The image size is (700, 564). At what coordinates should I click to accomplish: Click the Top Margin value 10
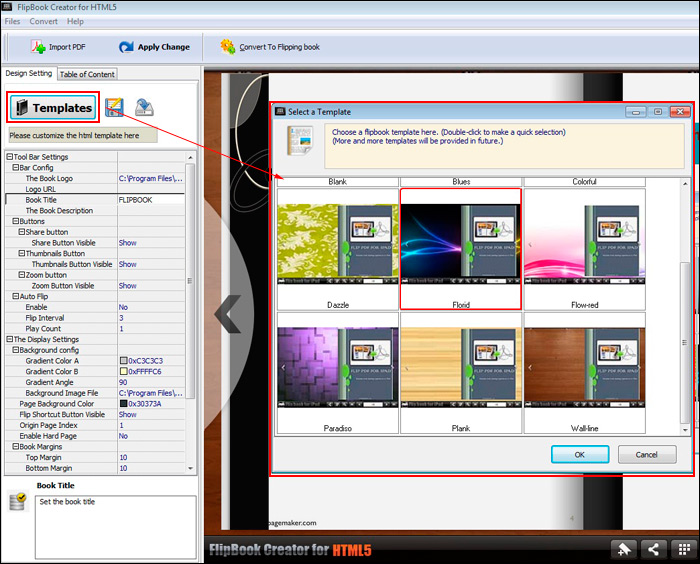[x=123, y=457]
